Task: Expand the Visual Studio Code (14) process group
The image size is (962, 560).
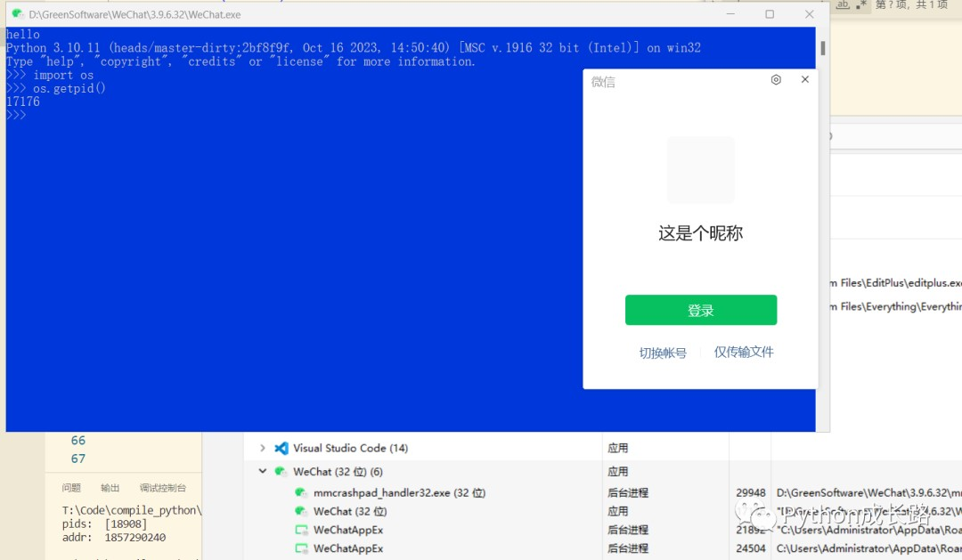Action: pos(263,448)
